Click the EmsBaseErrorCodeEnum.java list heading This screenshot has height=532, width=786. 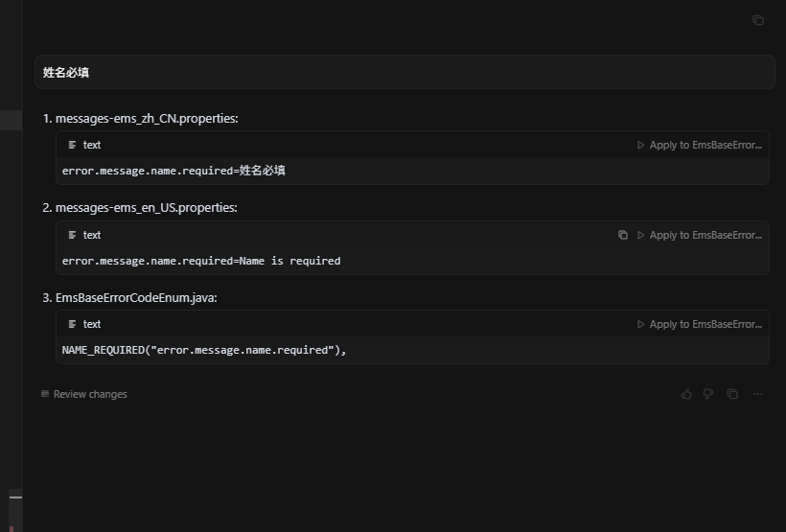pyautogui.click(x=136, y=298)
